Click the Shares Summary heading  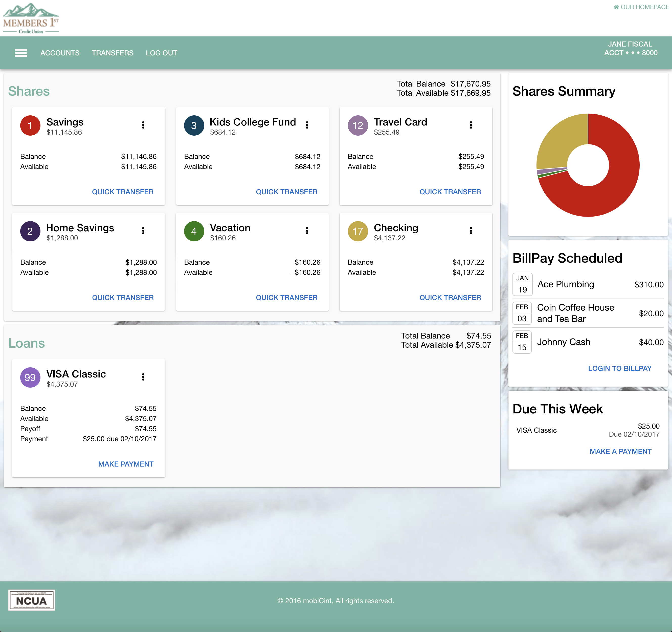point(564,91)
